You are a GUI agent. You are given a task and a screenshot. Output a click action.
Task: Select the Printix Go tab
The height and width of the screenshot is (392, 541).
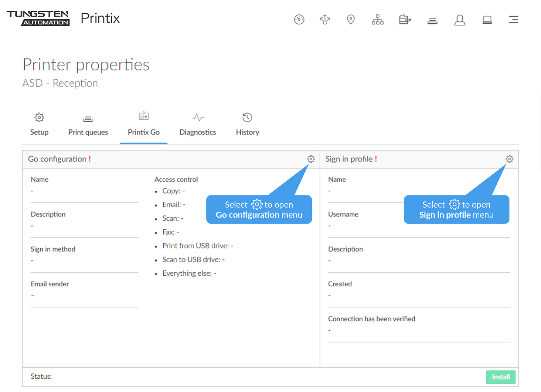144,125
